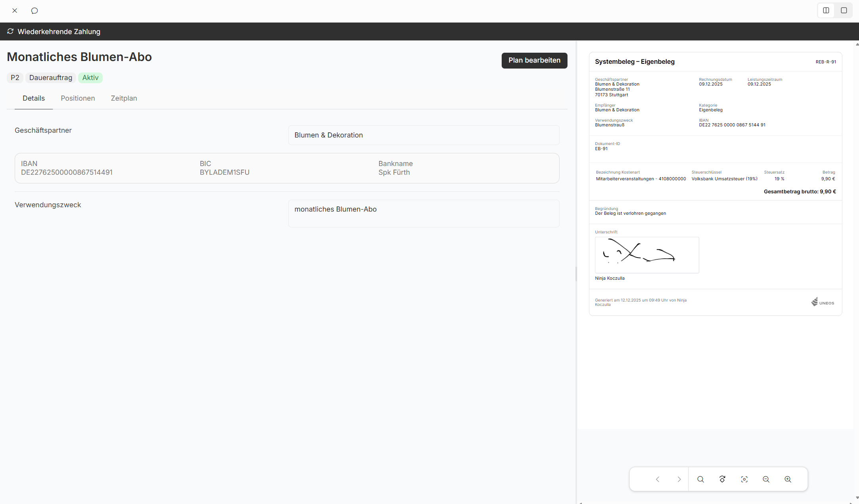This screenshot has height=504, width=859.
Task: Zoom out of document preview
Action: 766,479
